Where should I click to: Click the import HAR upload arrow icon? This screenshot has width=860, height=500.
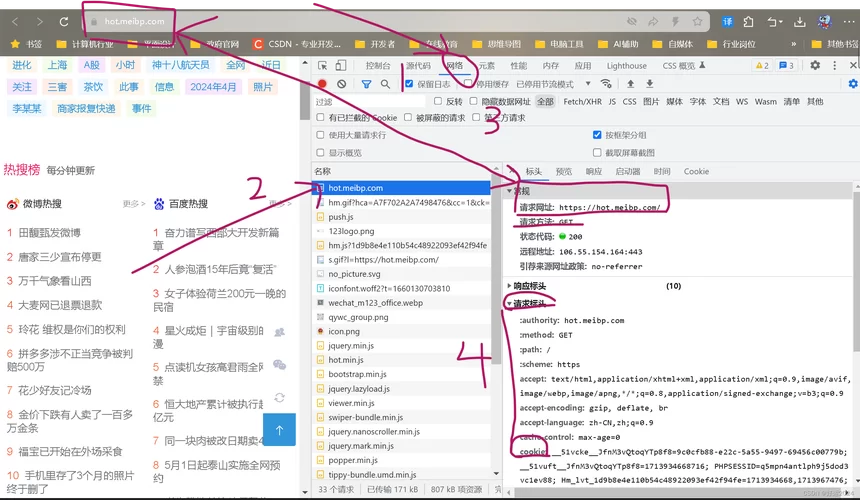[631, 84]
